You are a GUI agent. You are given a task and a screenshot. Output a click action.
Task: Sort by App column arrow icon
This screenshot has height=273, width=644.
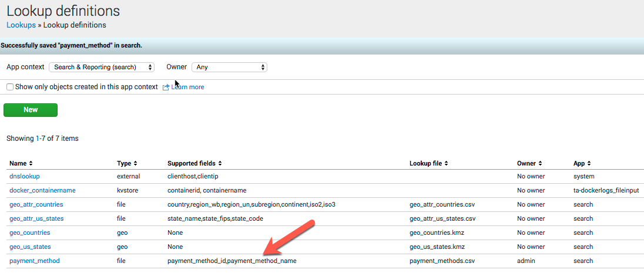[589, 163]
